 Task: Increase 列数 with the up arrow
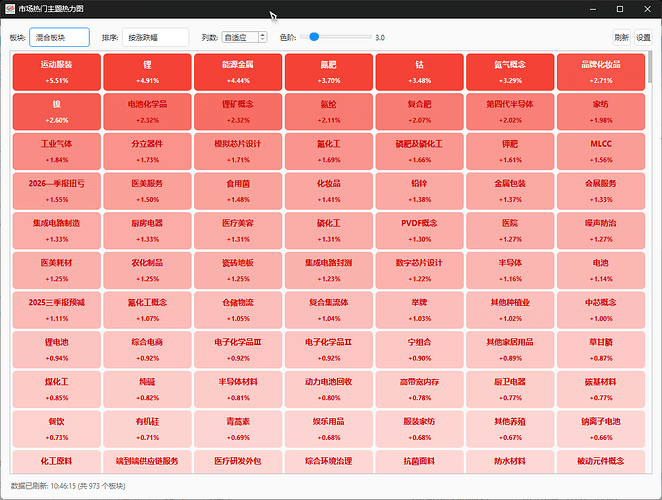263,35
